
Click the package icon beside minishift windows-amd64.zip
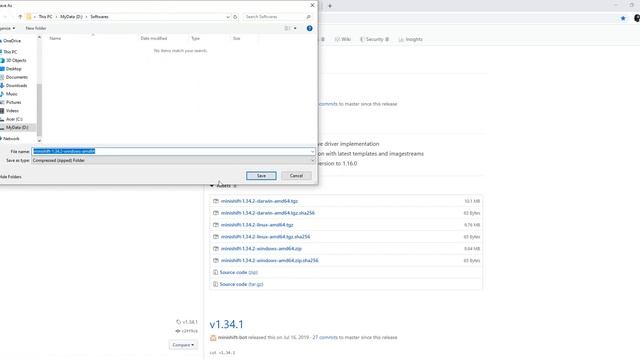[x=216, y=249]
